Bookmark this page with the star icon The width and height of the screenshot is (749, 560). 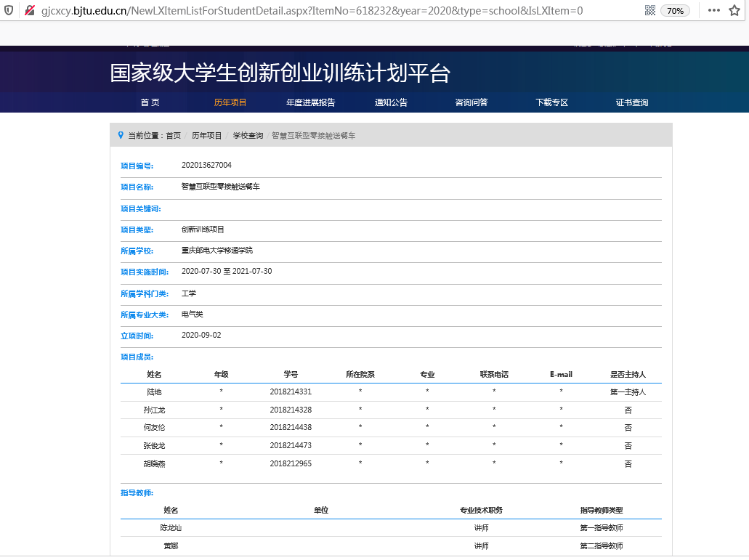point(734,11)
